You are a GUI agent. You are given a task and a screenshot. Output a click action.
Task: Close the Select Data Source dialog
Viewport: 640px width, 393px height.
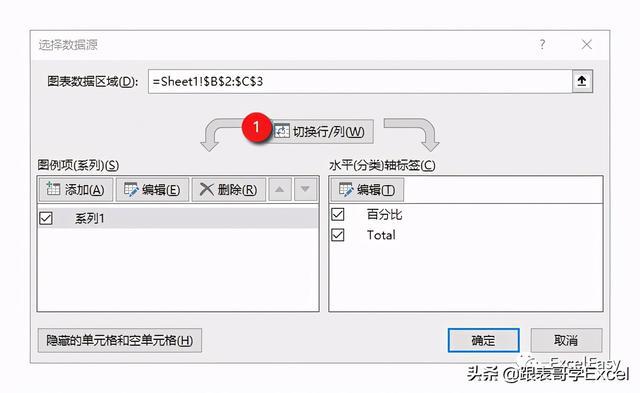pyautogui.click(x=587, y=44)
